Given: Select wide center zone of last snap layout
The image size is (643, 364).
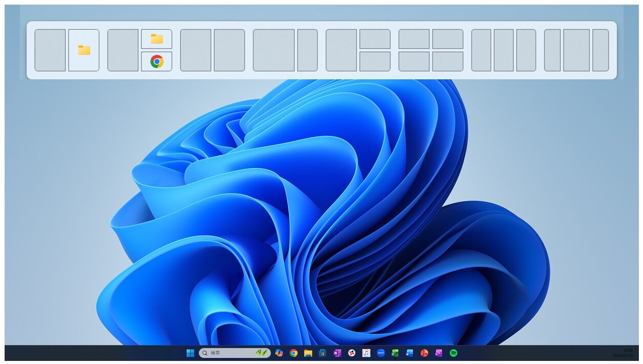Looking at the screenshot, I should click(x=576, y=50).
